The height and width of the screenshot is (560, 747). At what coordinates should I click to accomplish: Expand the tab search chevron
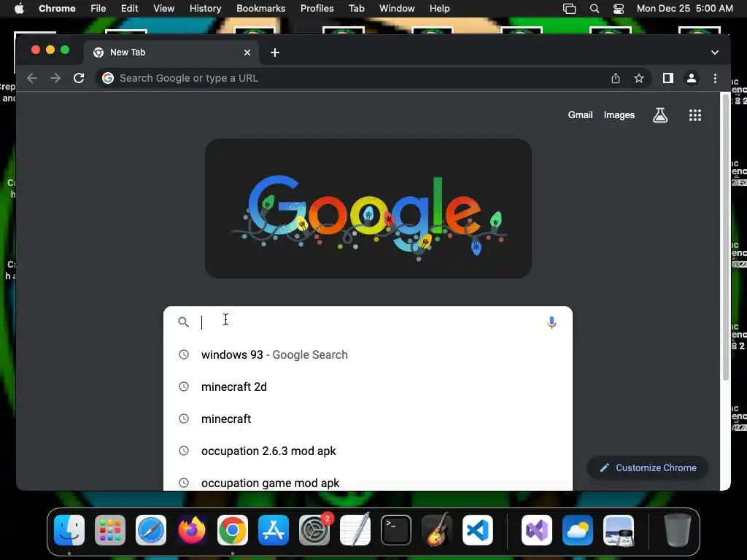point(715,52)
